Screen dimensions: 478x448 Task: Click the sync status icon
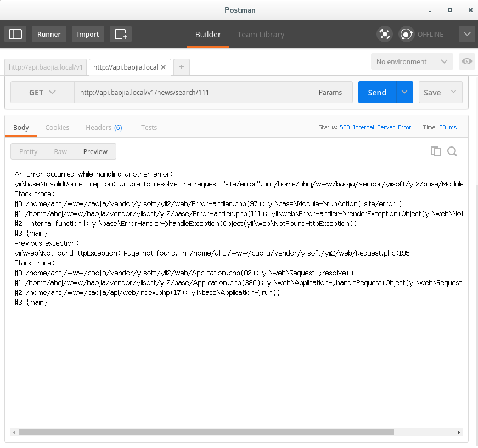[406, 34]
